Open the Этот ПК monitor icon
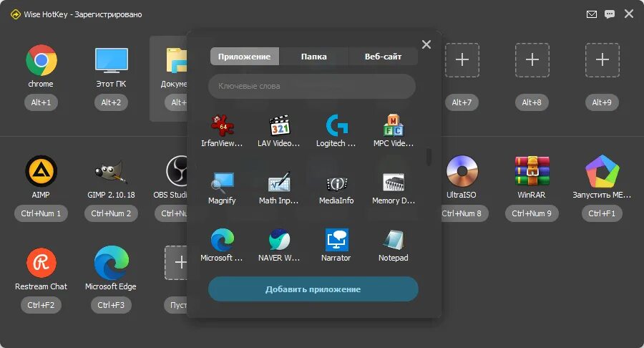 tap(112, 60)
